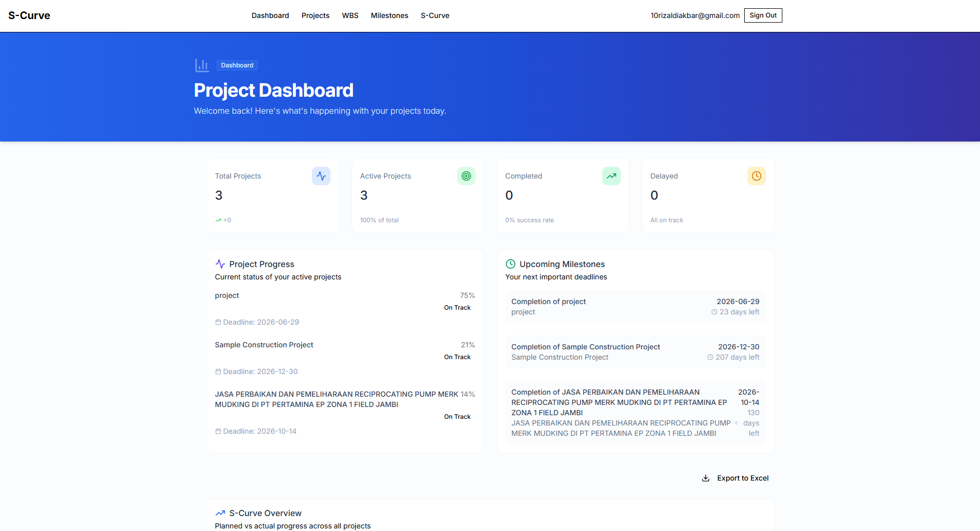Click clock icon next to 207 days left
980x531 pixels.
point(710,357)
